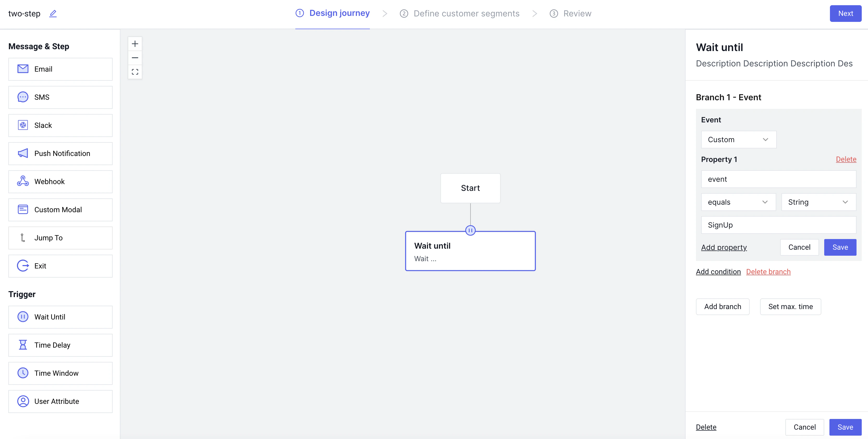Image resolution: width=868 pixels, height=439 pixels.
Task: Click the pencil icon to rename two-step
Action: [53, 14]
